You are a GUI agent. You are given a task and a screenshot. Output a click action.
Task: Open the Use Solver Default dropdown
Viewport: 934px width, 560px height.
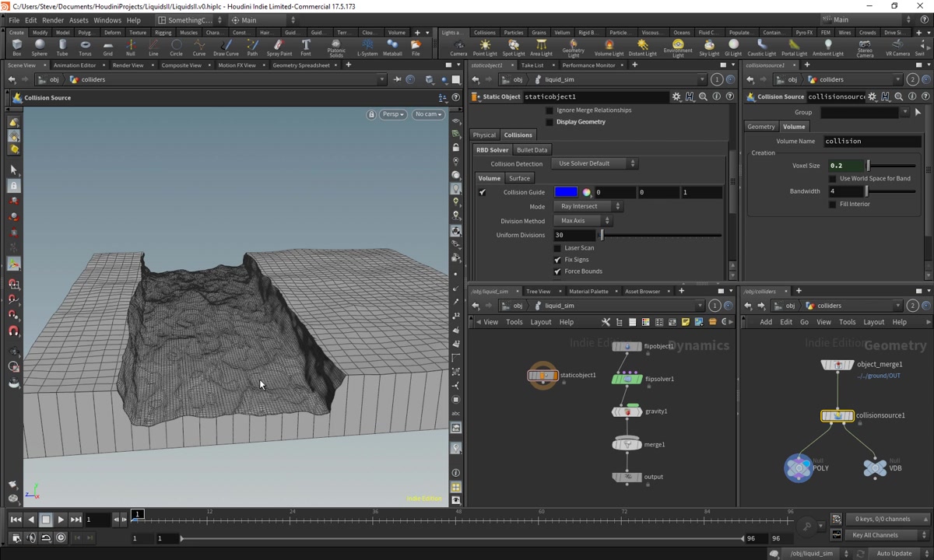[595, 164]
